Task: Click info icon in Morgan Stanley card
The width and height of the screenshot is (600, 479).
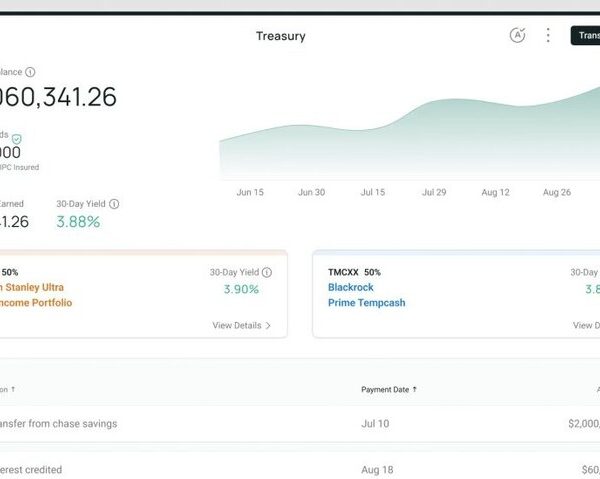Action: tap(266, 272)
